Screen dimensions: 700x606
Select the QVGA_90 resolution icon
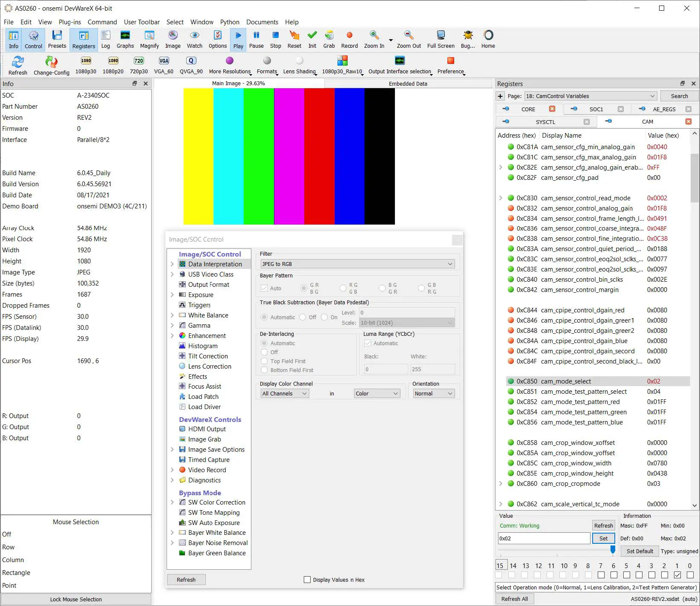[x=191, y=65]
